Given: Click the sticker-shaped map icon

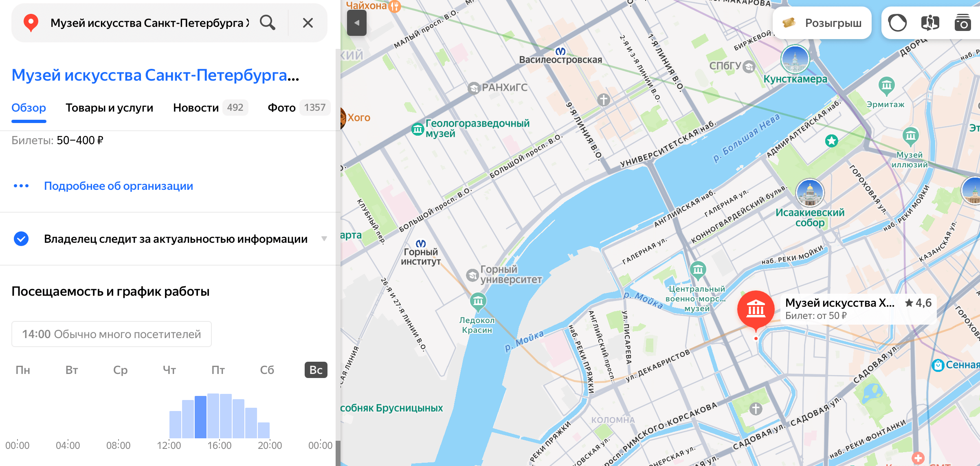Looking at the screenshot, I should tap(897, 23).
